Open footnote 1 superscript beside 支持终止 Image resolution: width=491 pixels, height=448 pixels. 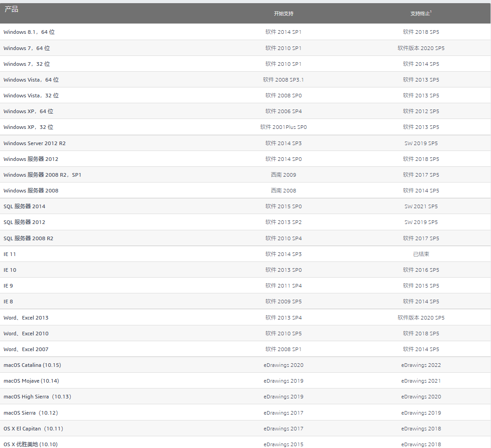click(431, 12)
